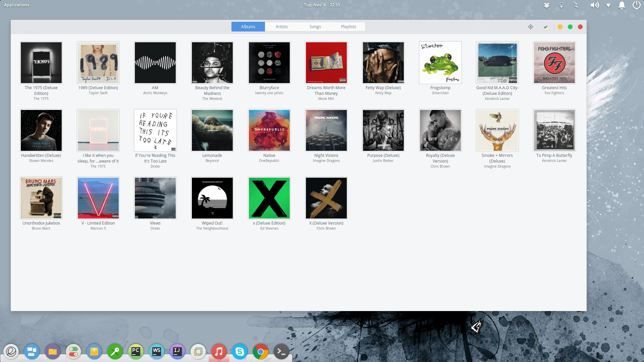This screenshot has height=362, width=644.
Task: Click the Music app icon in the dock
Action: click(x=219, y=352)
